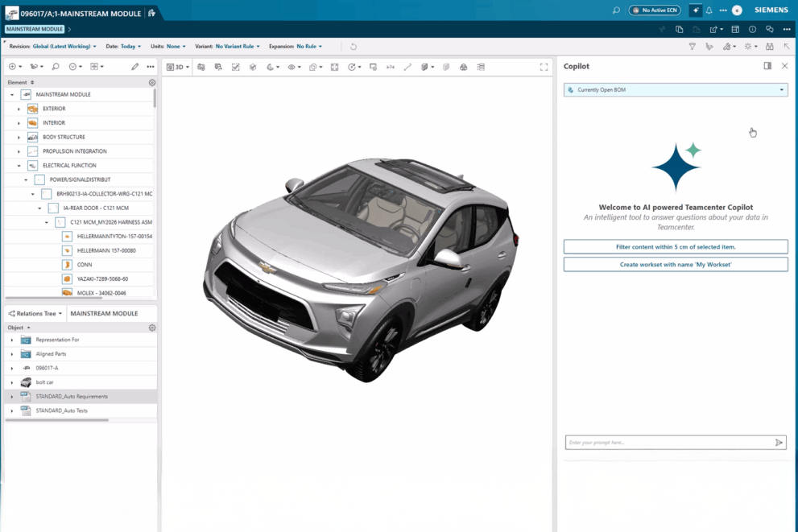Viewport: 798px width, 532px height.
Task: Click the fullscreen icon in 3D viewer
Action: pos(544,67)
